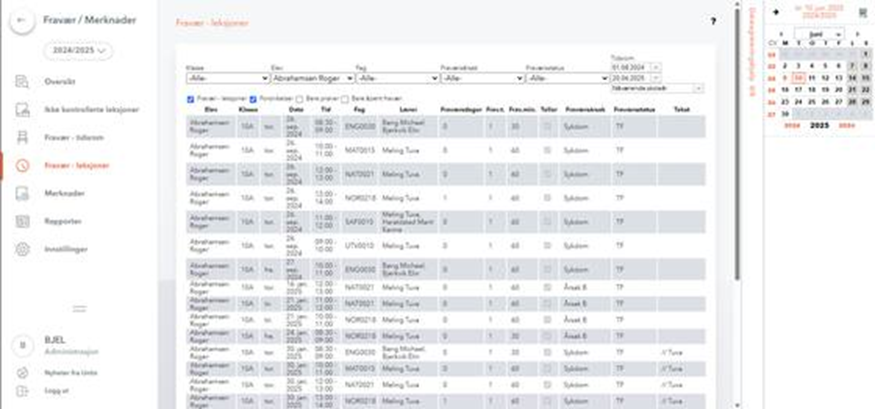The width and height of the screenshot is (875, 409).
Task: Open the Oversikt sidebar icon
Action: point(22,82)
